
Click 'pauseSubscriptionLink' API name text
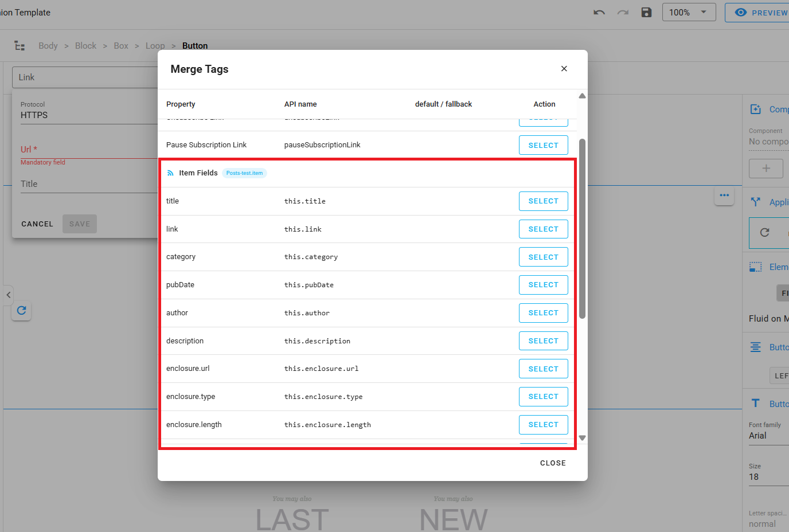click(322, 145)
